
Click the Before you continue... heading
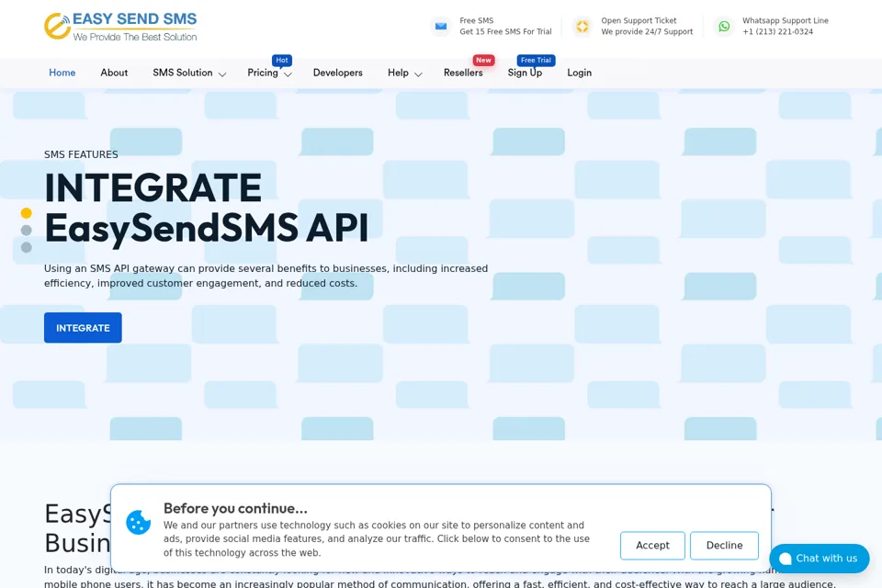[235, 508]
